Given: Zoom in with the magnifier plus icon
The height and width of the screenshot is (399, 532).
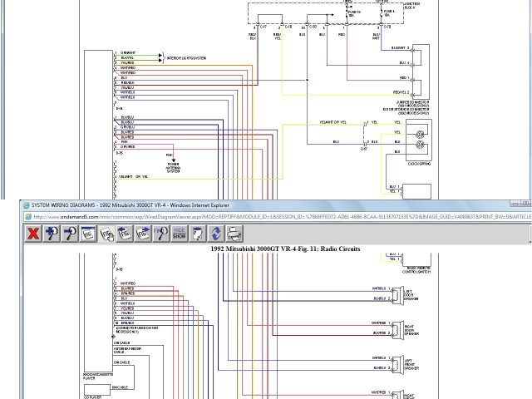Looking at the screenshot, I should (51, 234).
